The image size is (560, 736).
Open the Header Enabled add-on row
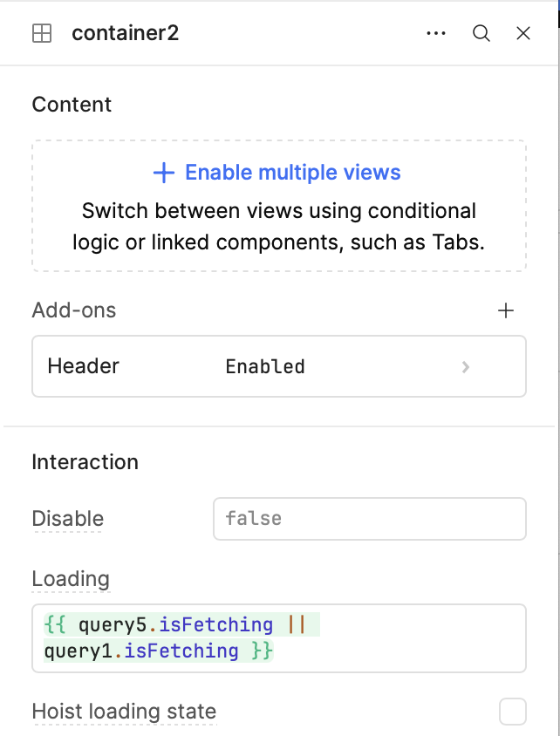(x=279, y=366)
